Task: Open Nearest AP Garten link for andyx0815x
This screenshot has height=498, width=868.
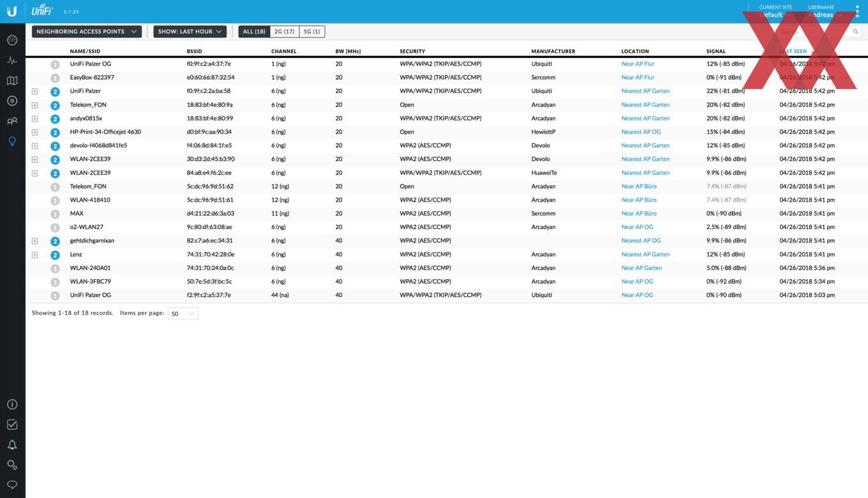Action: [x=645, y=119]
